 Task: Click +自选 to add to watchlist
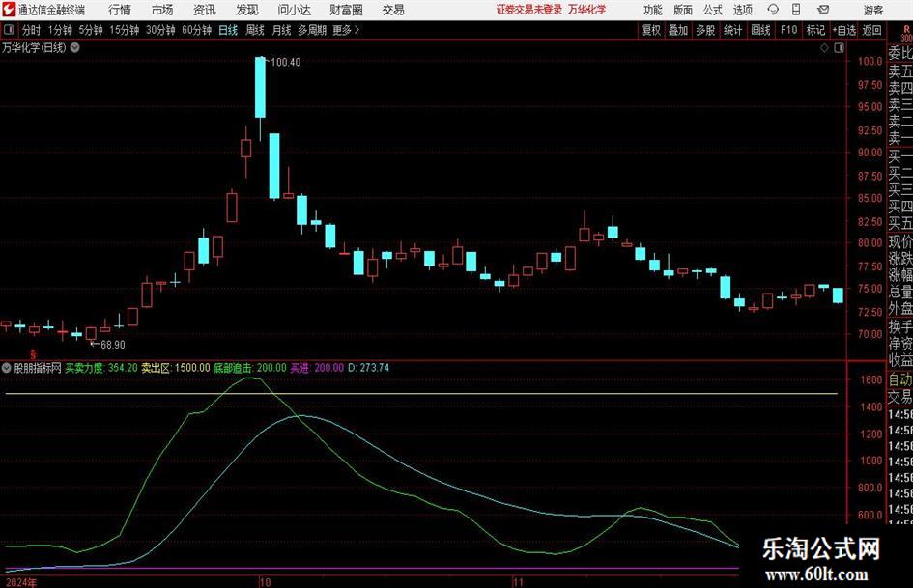pyautogui.click(x=844, y=30)
